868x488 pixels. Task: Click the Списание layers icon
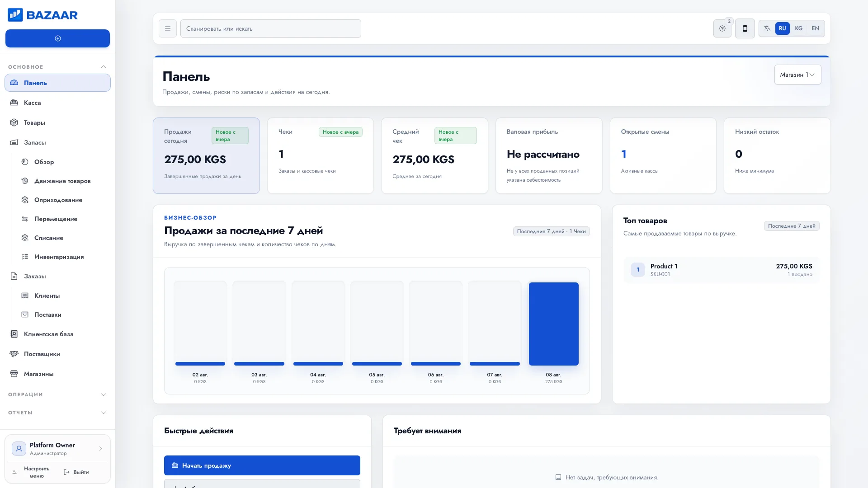[25, 238]
